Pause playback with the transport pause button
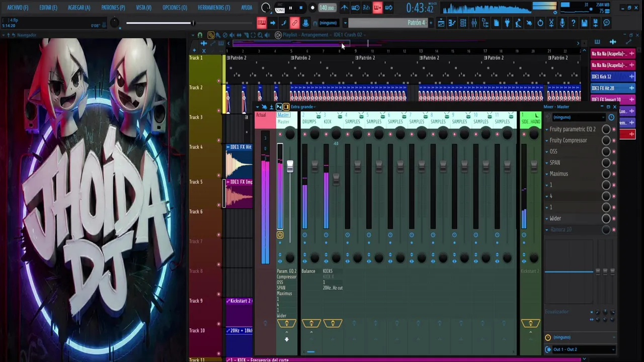 (x=290, y=8)
